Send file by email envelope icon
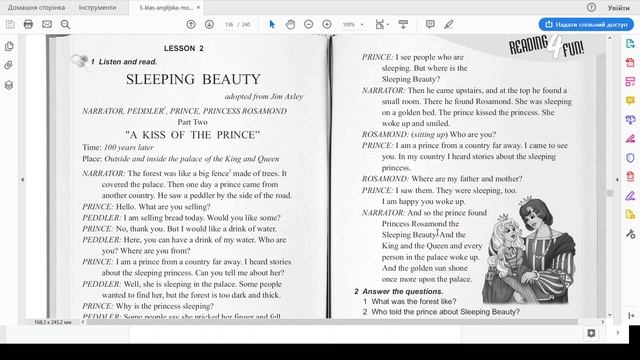This screenshot has width=640, height=360. (x=47, y=24)
